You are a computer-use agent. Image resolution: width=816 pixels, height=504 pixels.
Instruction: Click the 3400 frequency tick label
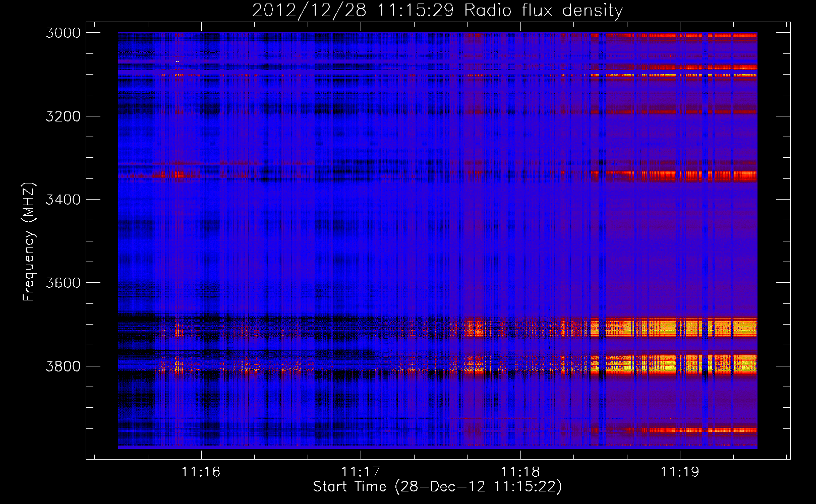click(63, 200)
